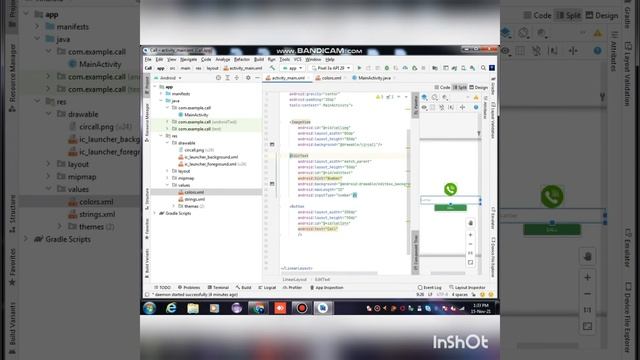This screenshot has height=360, width=640.
Task: Expand the themes node arrow in sharp window
Action: (x=173, y=206)
